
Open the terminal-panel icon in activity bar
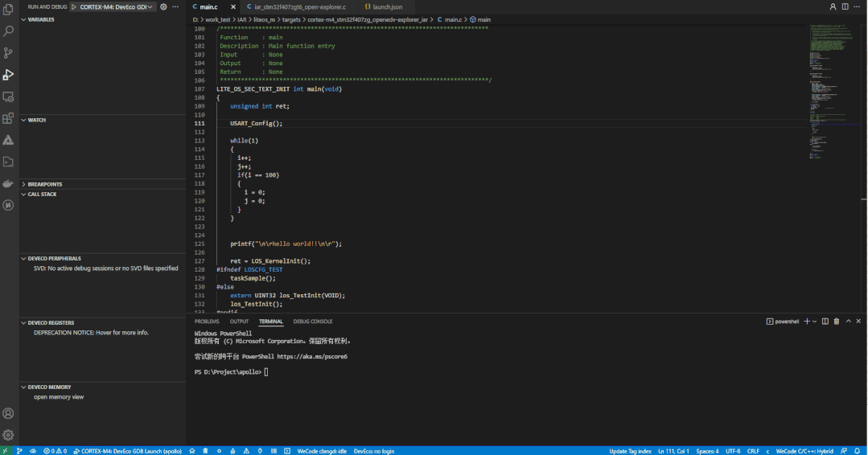tap(8, 162)
